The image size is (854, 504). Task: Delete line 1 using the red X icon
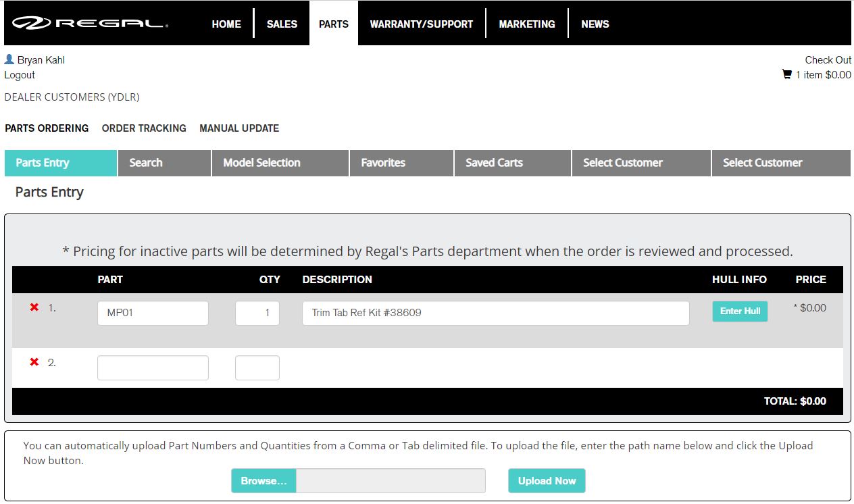[x=34, y=306]
